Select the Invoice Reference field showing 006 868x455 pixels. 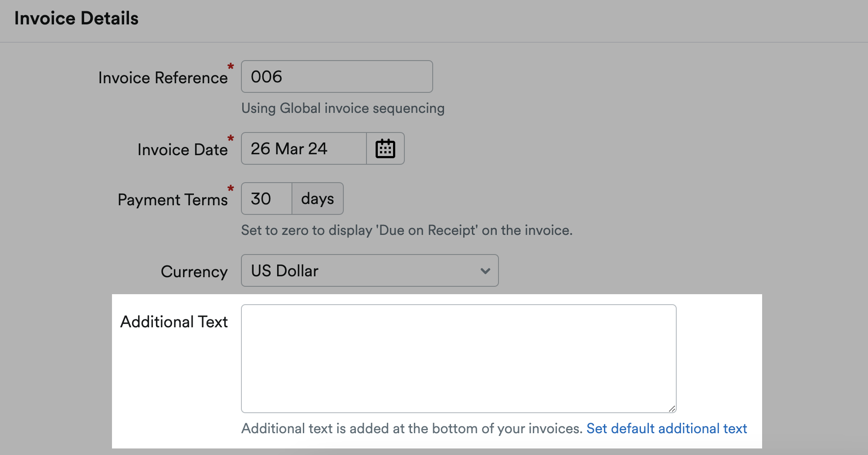[336, 76]
